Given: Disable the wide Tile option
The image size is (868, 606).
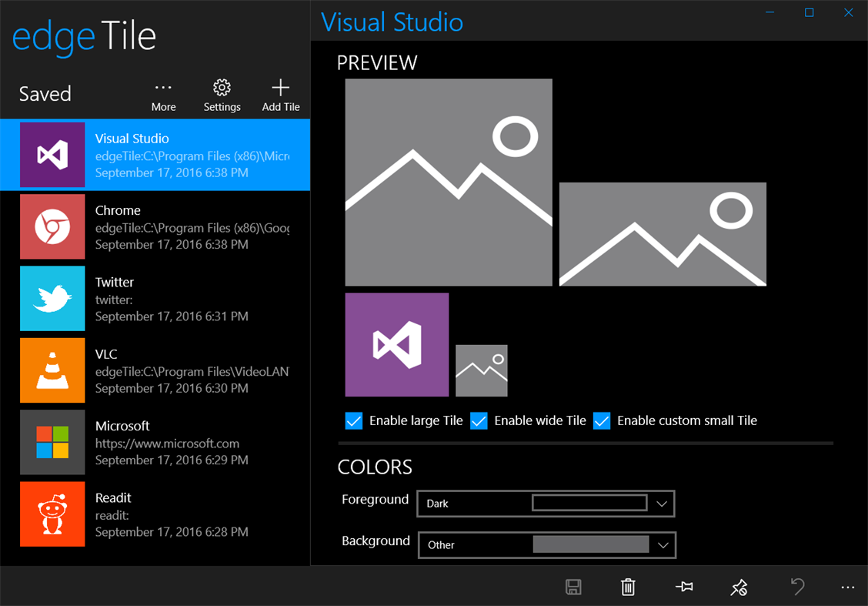Looking at the screenshot, I should pos(479,420).
